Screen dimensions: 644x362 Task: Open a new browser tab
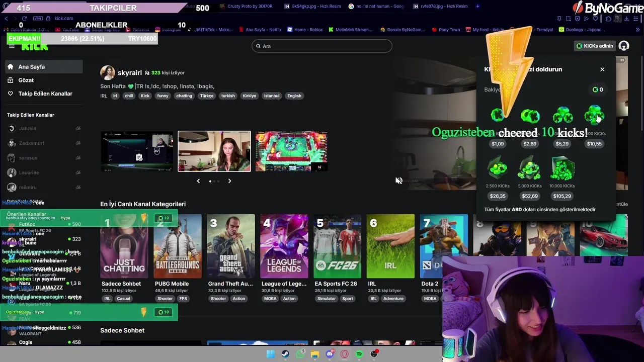pyautogui.click(x=477, y=6)
